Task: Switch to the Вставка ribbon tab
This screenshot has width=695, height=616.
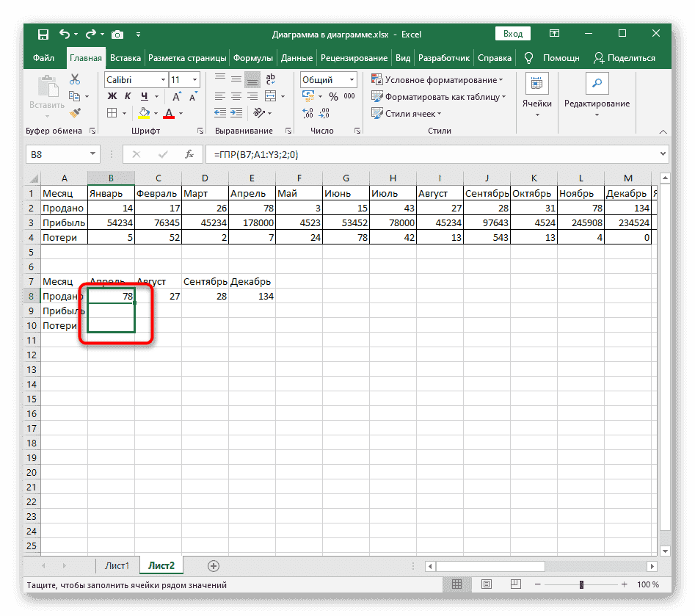Action: tap(125, 57)
